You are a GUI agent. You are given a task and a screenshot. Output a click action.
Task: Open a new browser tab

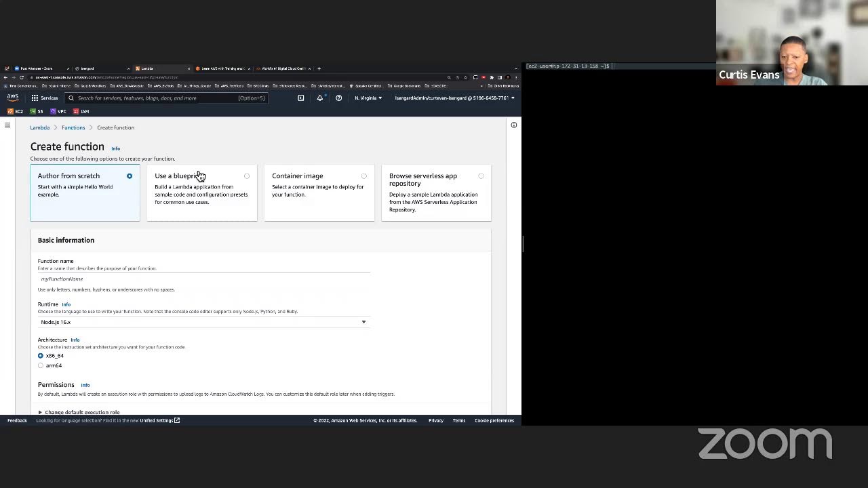pos(319,68)
